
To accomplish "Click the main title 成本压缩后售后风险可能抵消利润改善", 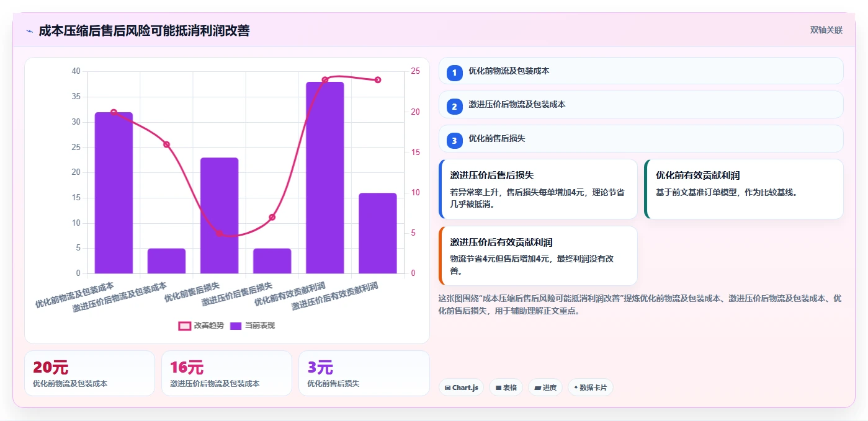I will [x=144, y=30].
